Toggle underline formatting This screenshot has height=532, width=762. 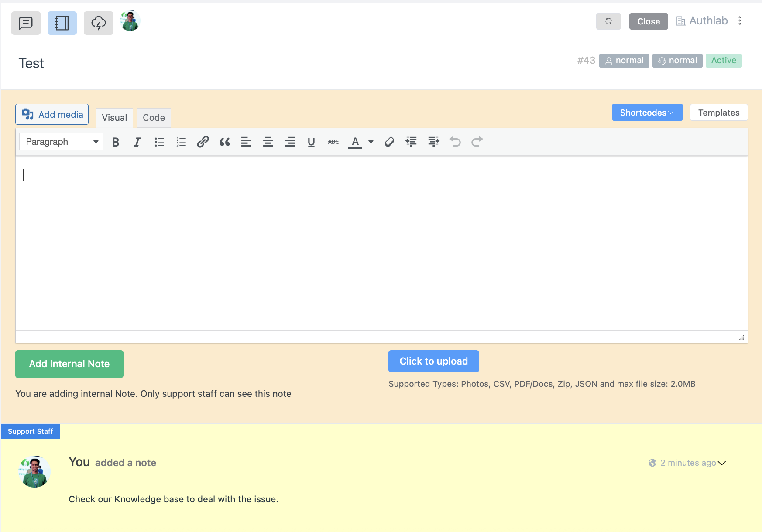tap(311, 142)
